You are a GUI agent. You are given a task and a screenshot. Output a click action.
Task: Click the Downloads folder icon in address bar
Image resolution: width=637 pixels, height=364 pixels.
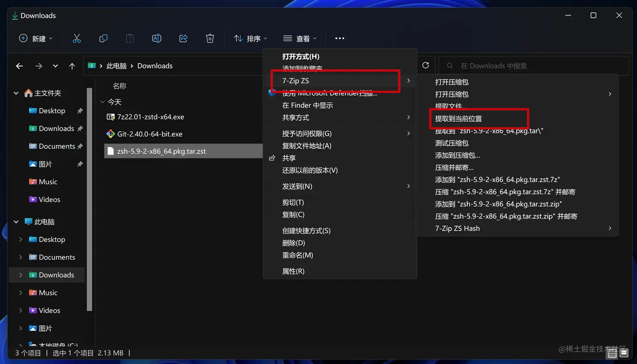(x=91, y=65)
